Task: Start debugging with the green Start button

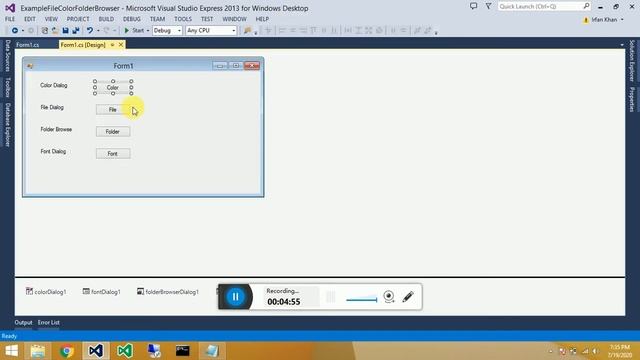Action: [x=134, y=31]
